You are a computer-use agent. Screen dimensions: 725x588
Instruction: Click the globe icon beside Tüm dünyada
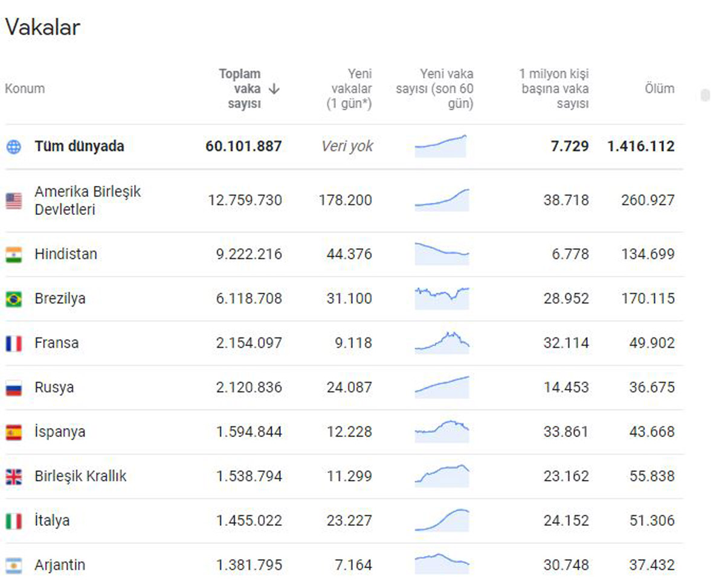click(13, 147)
